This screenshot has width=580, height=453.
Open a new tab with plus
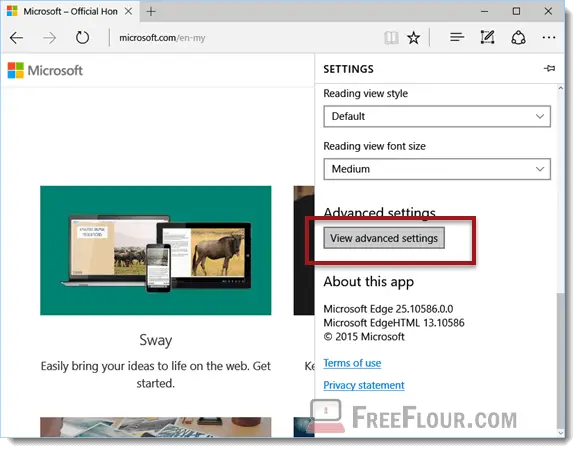(x=151, y=11)
